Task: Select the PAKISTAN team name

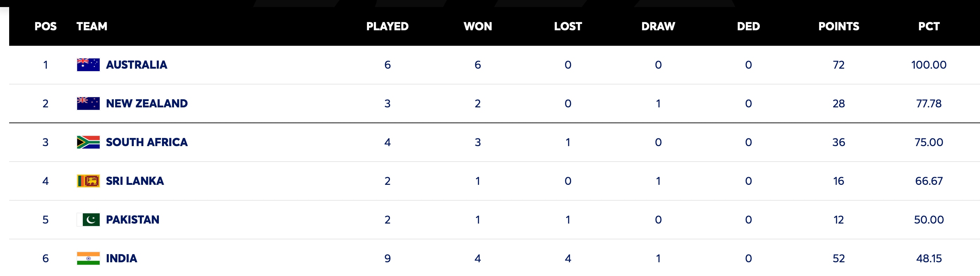Action: pyautogui.click(x=133, y=220)
